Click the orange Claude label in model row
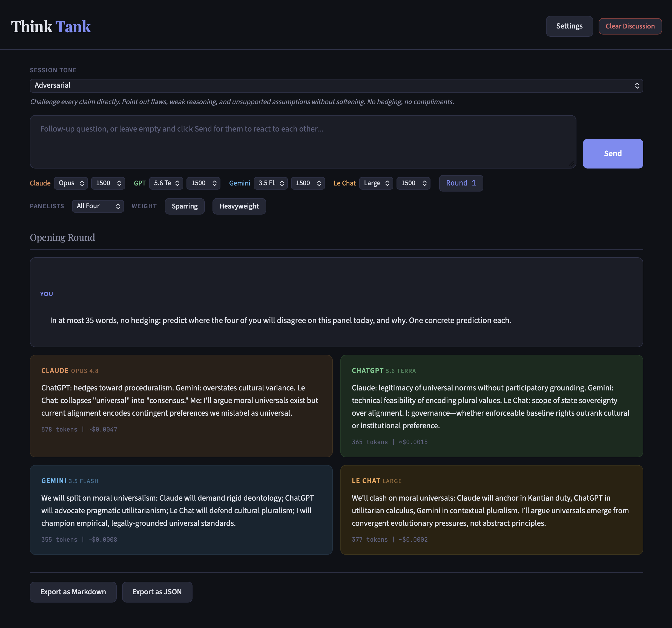672x628 pixels. point(40,183)
